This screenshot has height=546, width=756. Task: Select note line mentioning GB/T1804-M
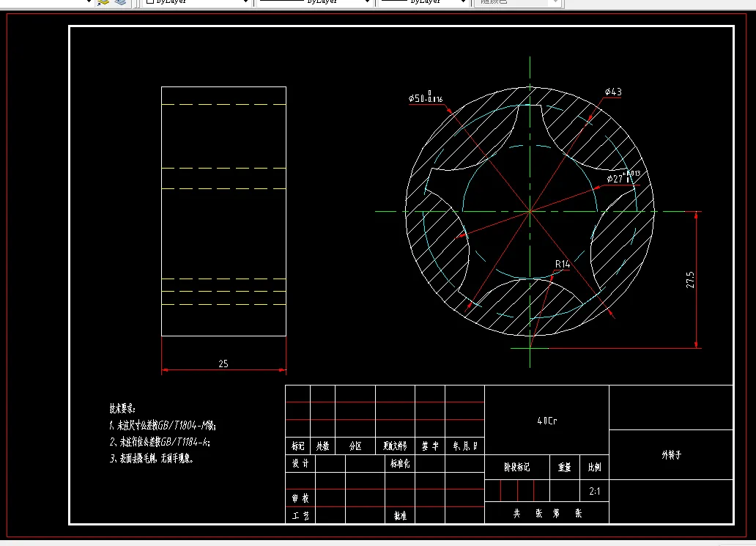[163, 425]
